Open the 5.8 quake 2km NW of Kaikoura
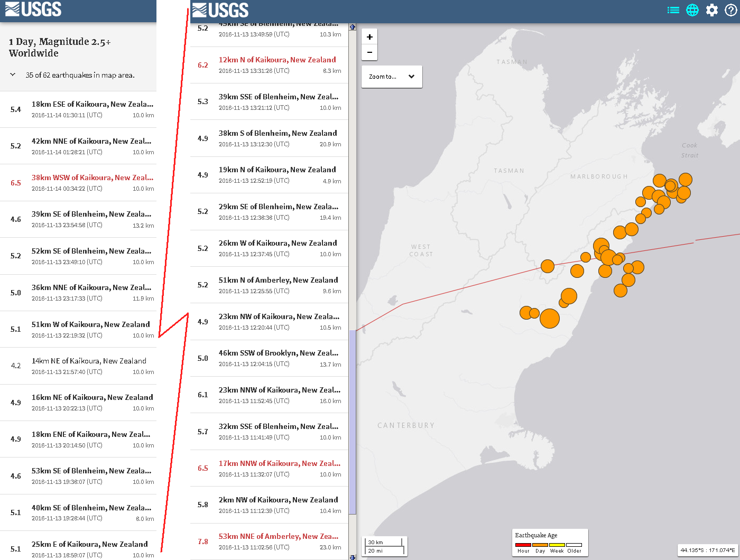Screen dimensions: 740x560 click(x=269, y=505)
